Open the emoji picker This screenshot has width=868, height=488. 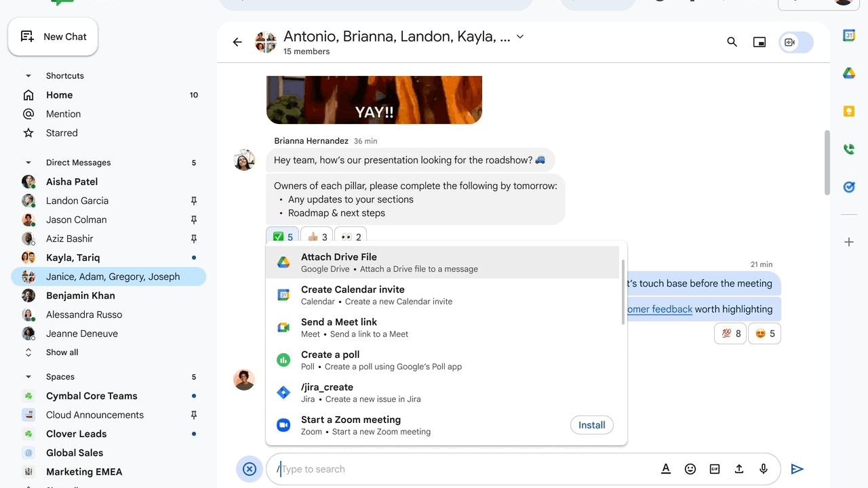point(690,469)
